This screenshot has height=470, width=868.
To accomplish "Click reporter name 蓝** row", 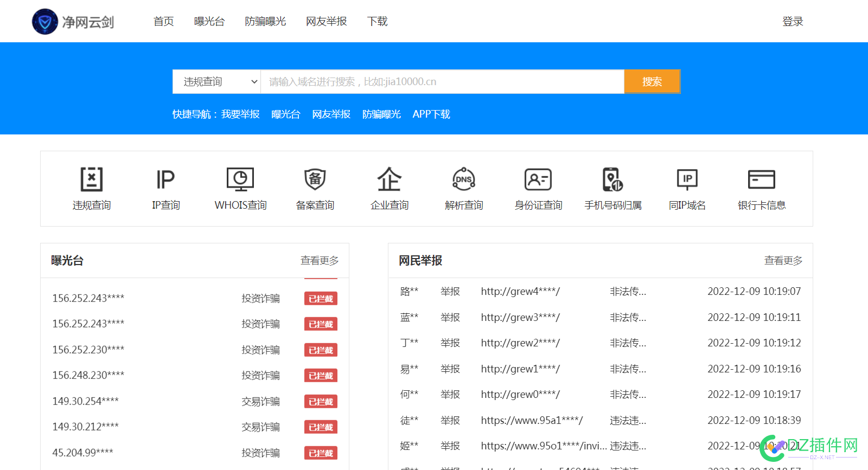I will tap(409, 318).
